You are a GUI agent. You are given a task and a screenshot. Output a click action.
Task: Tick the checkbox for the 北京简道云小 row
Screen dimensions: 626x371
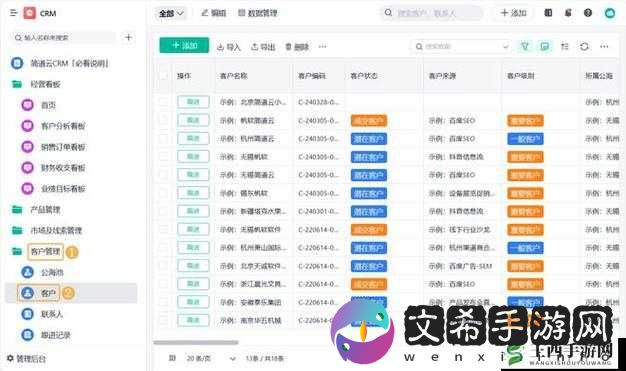(164, 102)
